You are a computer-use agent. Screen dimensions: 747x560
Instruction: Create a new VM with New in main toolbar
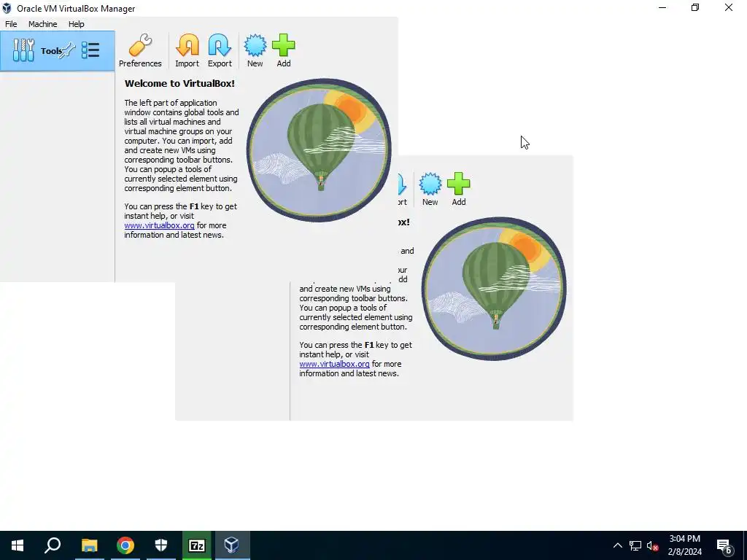point(255,50)
